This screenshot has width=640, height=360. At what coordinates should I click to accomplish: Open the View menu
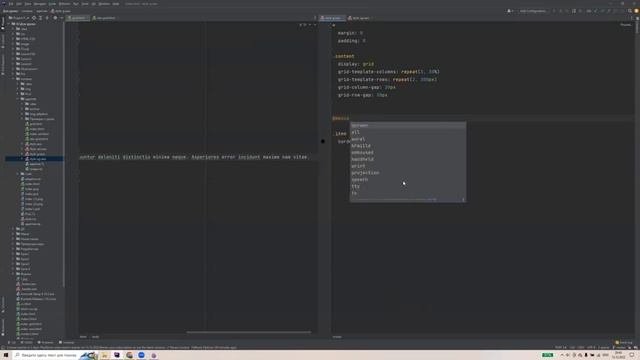point(28,4)
